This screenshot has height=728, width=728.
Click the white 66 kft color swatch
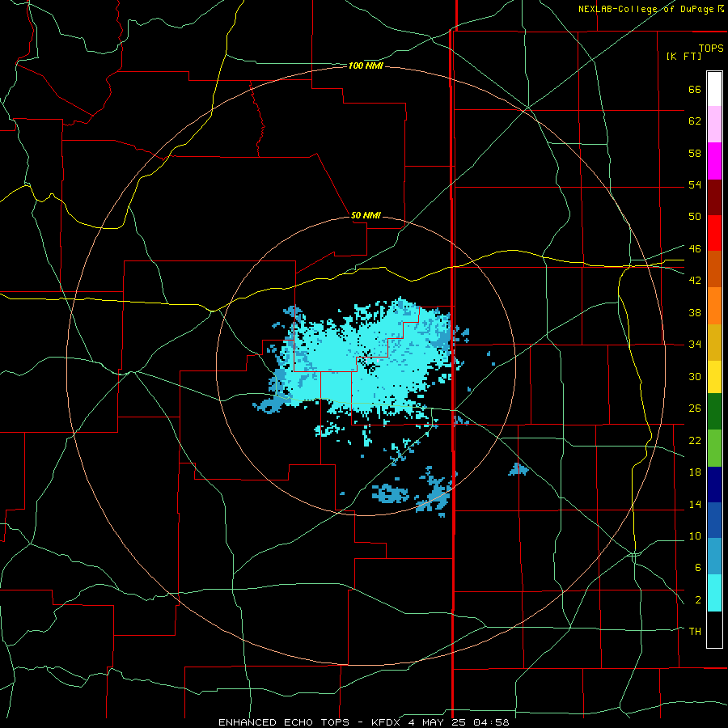[x=714, y=89]
